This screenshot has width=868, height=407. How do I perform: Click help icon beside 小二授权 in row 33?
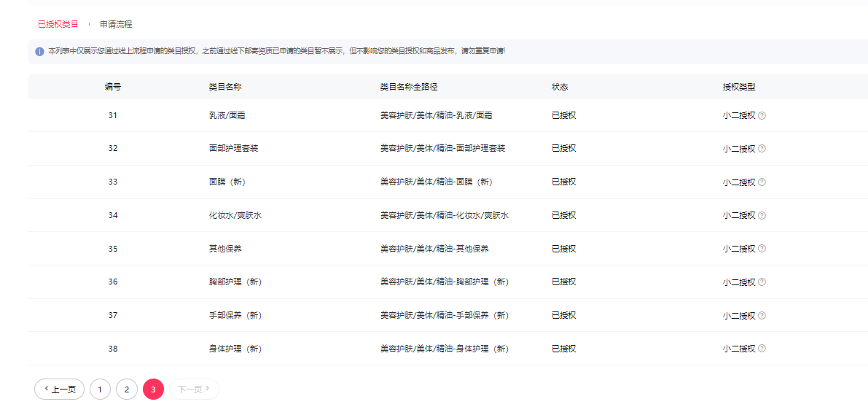tap(762, 182)
